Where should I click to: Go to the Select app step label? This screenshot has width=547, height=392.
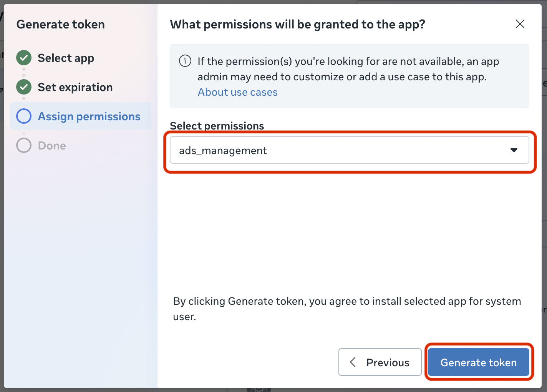(x=66, y=58)
